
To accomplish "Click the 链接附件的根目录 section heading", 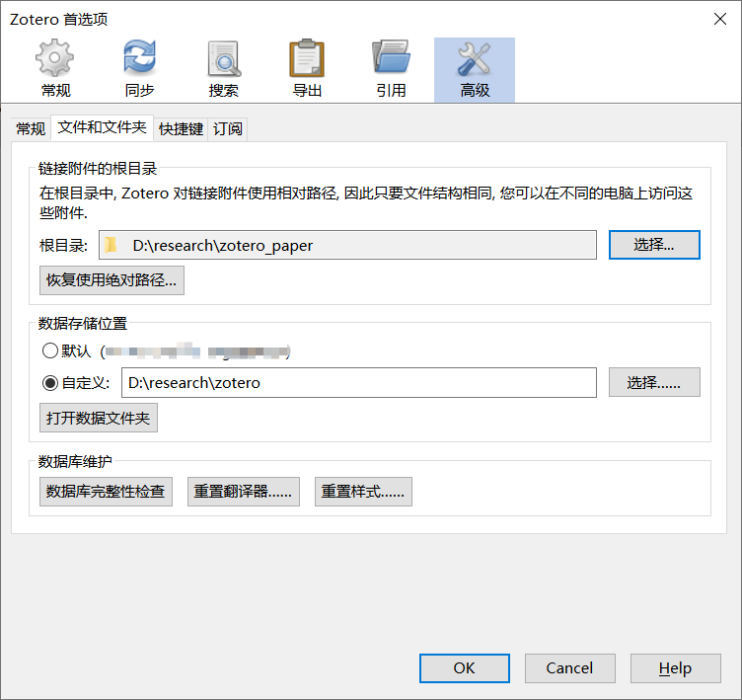I will [98, 168].
